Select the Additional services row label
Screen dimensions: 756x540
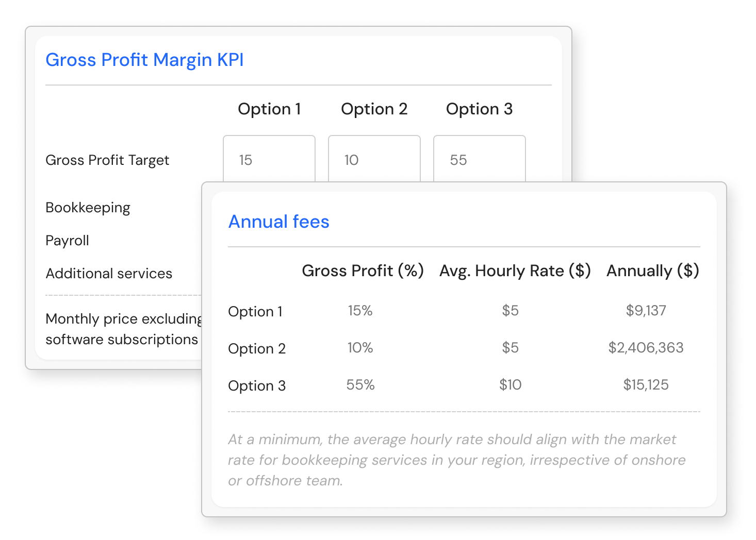(x=109, y=274)
